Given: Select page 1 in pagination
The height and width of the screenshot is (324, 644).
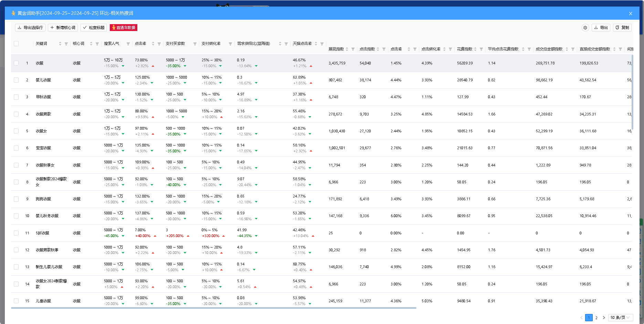Looking at the screenshot, I should click(589, 318).
